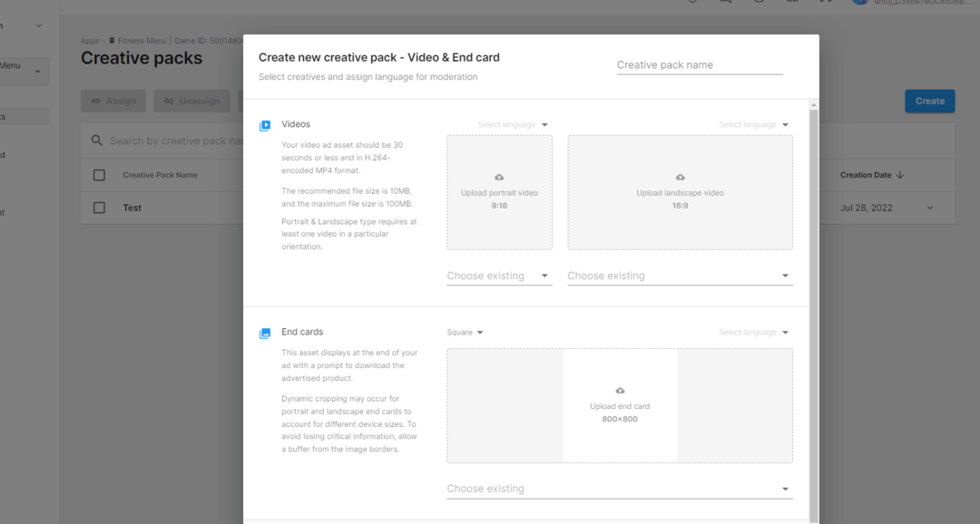Click Upload portrait video 9:16 area
Screen dimensions: 980x524
[x=499, y=192]
